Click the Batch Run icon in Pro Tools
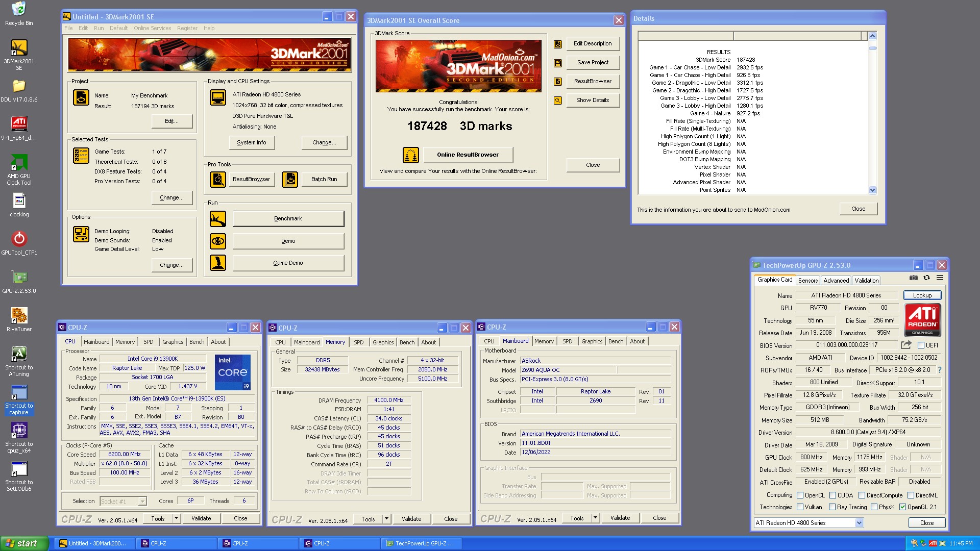Screen dimensions: 980x551 pyautogui.click(x=290, y=180)
